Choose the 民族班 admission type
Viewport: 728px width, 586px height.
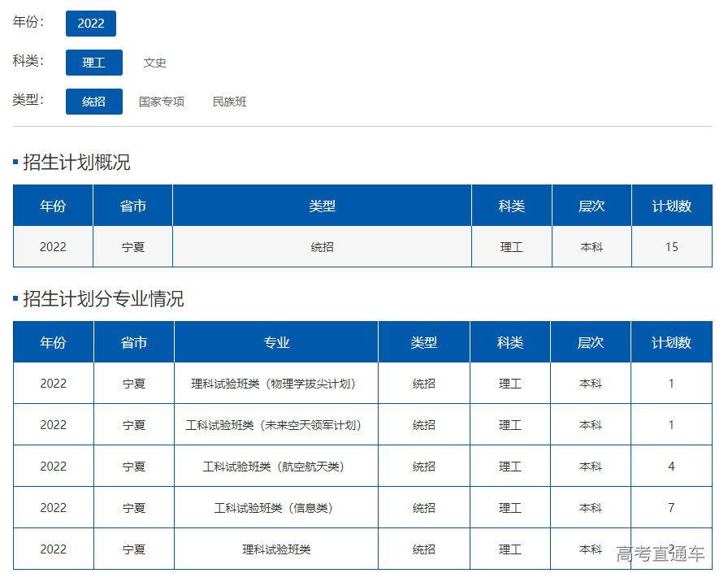229,102
